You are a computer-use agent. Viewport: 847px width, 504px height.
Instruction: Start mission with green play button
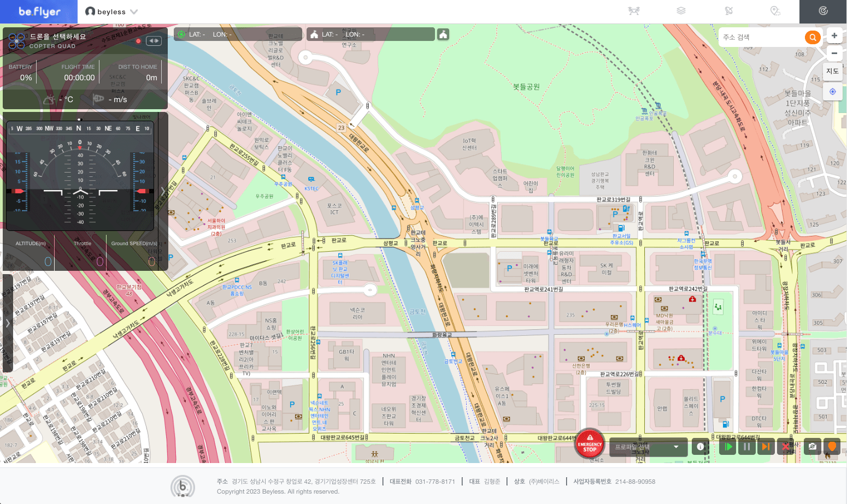pyautogui.click(x=728, y=447)
